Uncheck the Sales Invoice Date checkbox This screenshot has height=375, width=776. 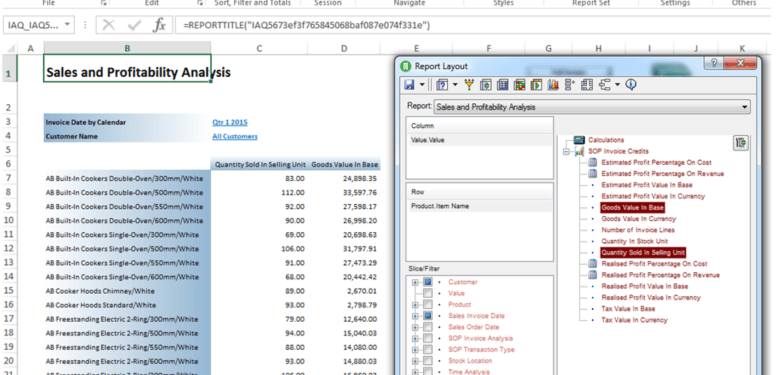point(428,316)
